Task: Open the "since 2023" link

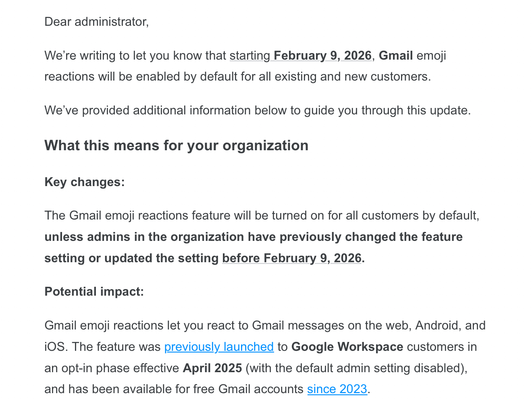Action: pos(337,389)
